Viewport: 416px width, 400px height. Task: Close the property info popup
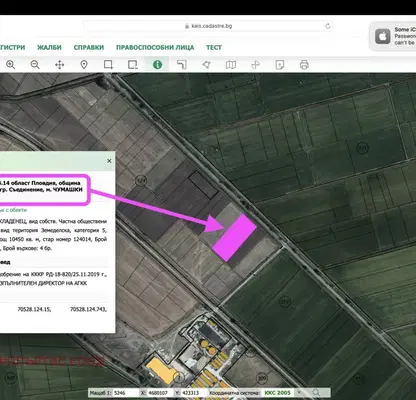[x=109, y=161]
